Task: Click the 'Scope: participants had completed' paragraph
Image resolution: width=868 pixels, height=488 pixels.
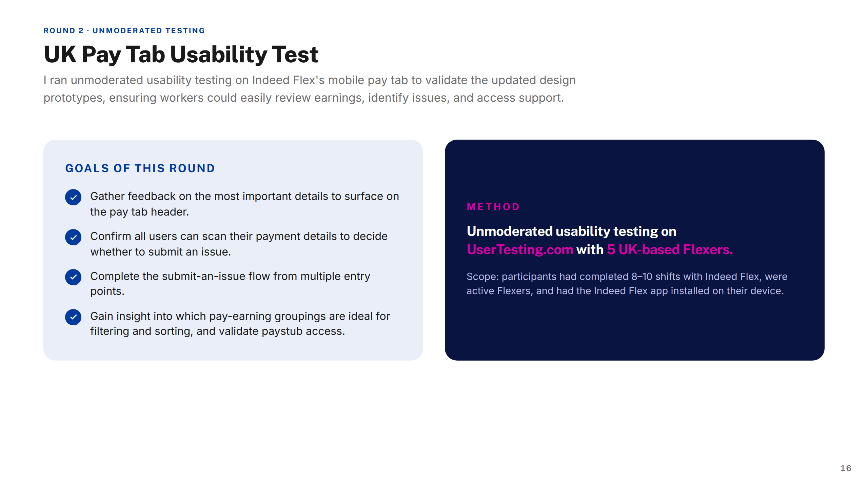Action: [627, 284]
